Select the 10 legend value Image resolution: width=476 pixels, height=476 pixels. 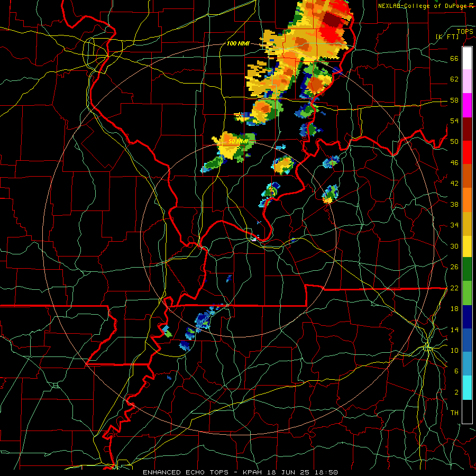point(454,351)
